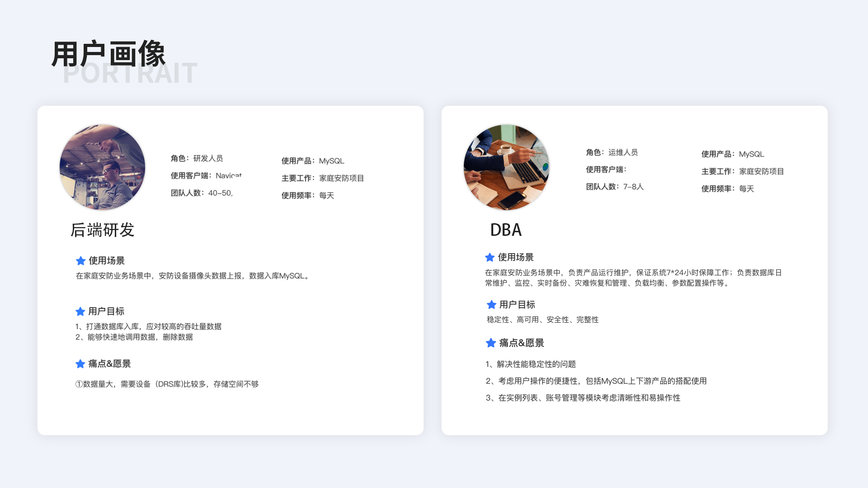Click DBA card 主要工作：家庭安防项目 text
The height and width of the screenshot is (488, 868).
[742, 171]
